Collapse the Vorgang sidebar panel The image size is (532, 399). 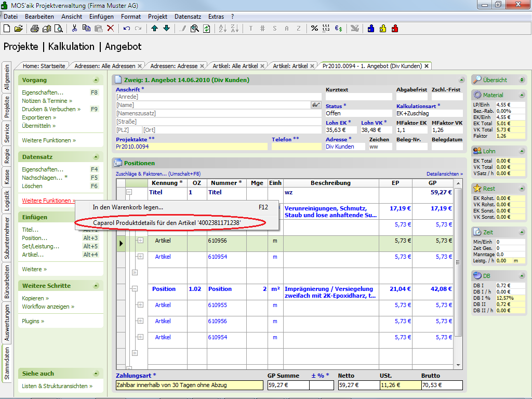tap(96, 81)
